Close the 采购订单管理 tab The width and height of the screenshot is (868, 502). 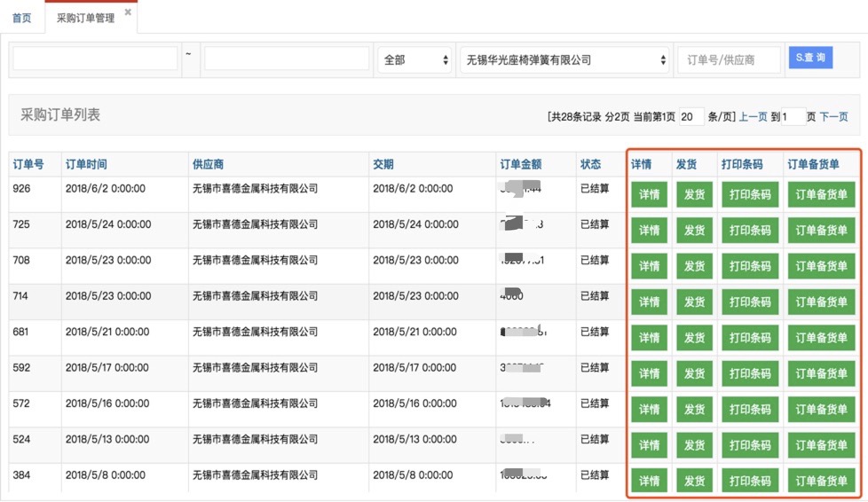pyautogui.click(x=128, y=12)
